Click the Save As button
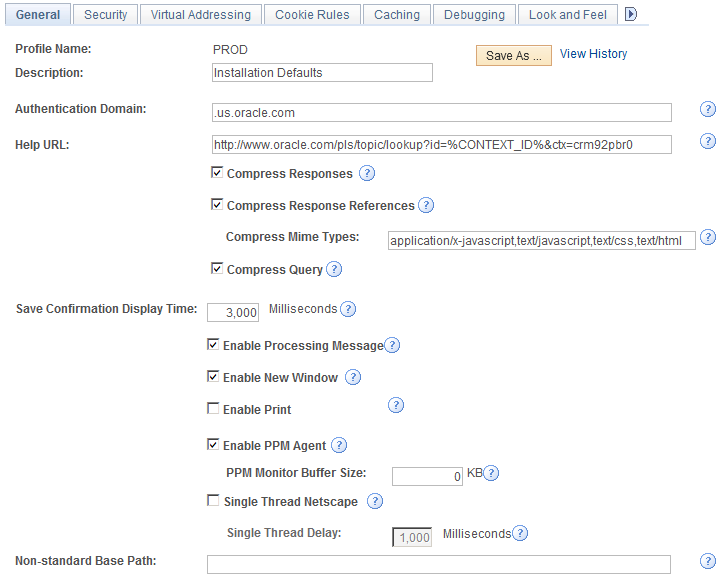 click(513, 56)
